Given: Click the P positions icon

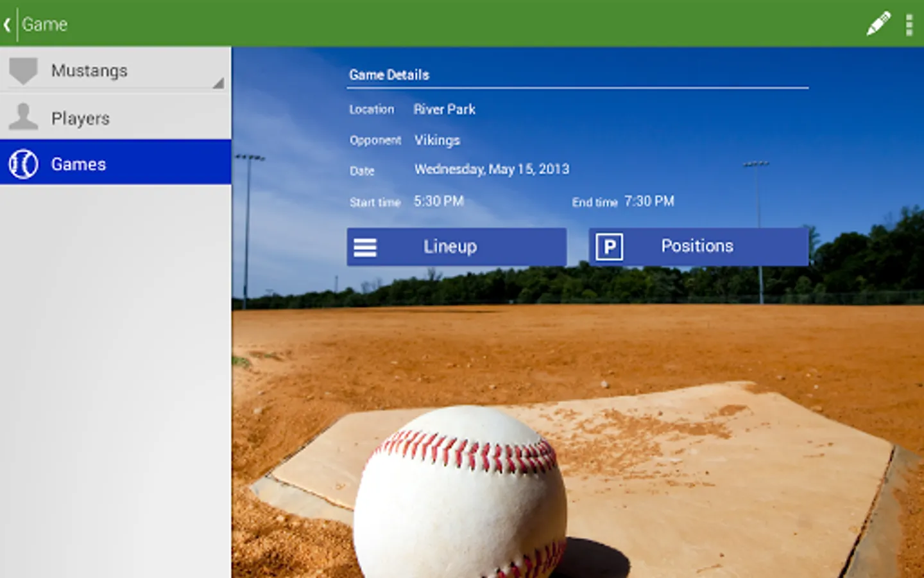Looking at the screenshot, I should click(x=609, y=247).
